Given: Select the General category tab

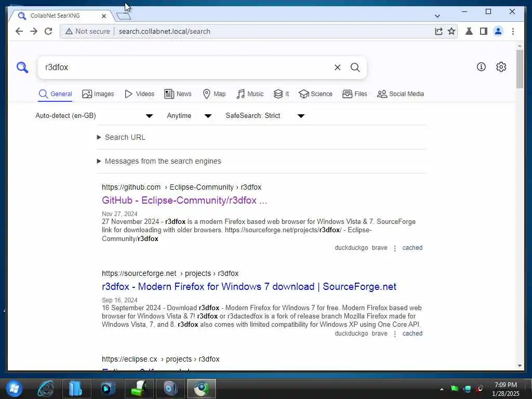Looking at the screenshot, I should click(55, 94).
